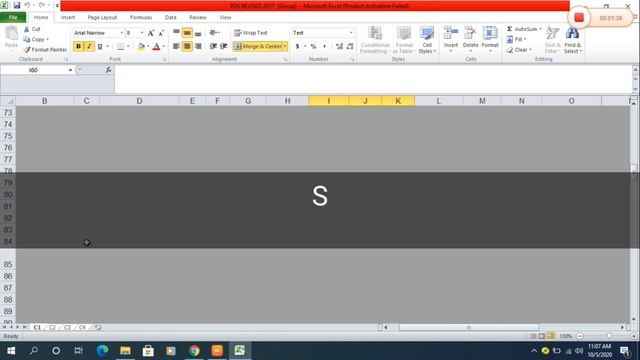Click the horizontal scrollbar thumb
This screenshot has width=640, height=360.
469,327
